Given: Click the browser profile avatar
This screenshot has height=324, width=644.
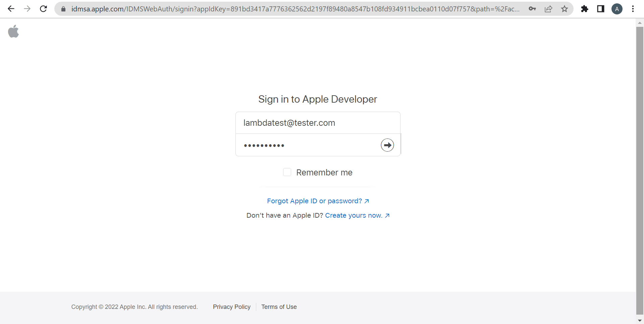Looking at the screenshot, I should point(617,9).
